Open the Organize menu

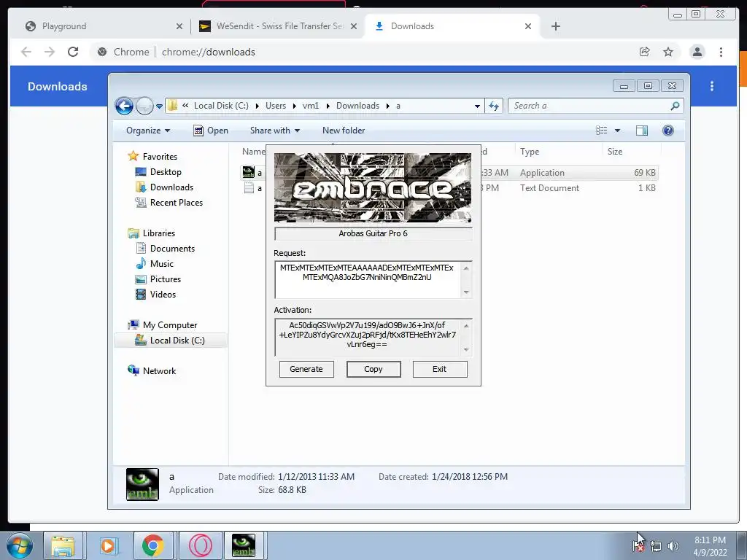tap(148, 131)
